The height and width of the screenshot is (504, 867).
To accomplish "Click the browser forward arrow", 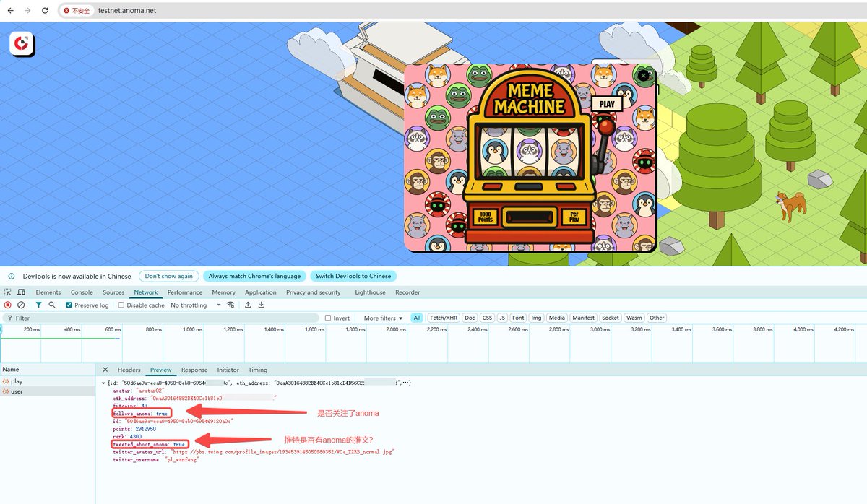I will pyautogui.click(x=27, y=11).
